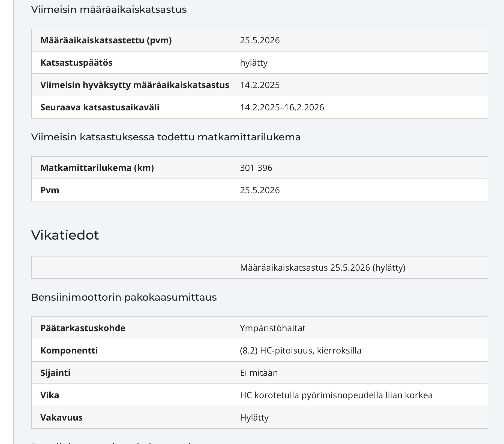Select the Katsastuspäätös hylätty value
This screenshot has height=444, width=504.
[x=254, y=63]
